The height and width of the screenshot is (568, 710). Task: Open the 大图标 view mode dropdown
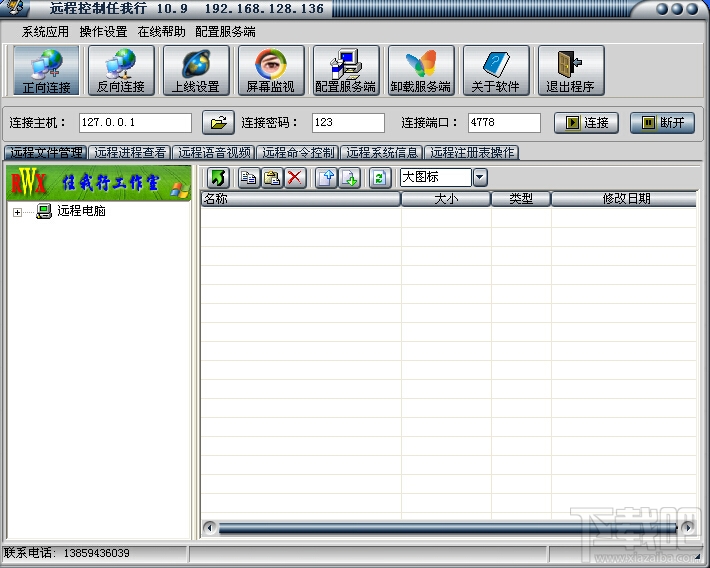[480, 178]
